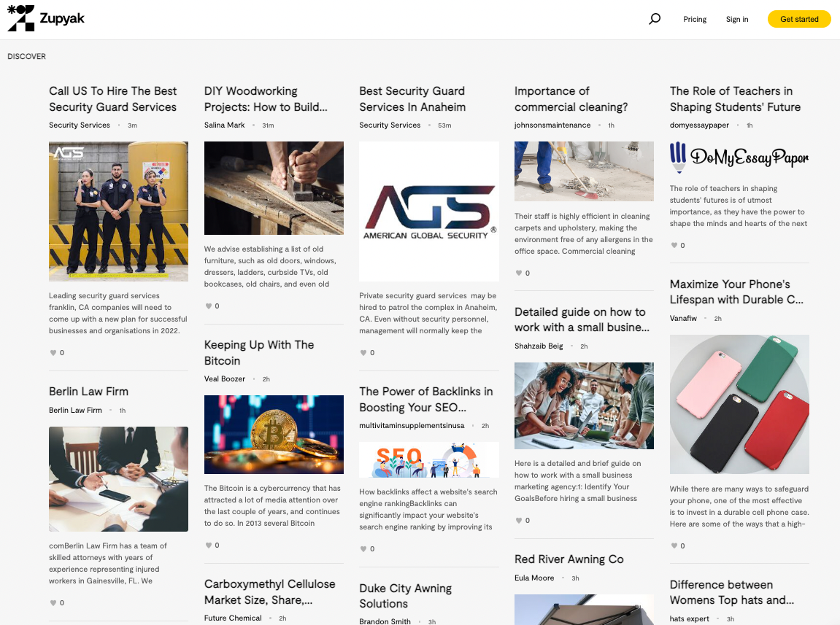Open the Sign in page
This screenshot has width=840, height=625.
point(736,19)
